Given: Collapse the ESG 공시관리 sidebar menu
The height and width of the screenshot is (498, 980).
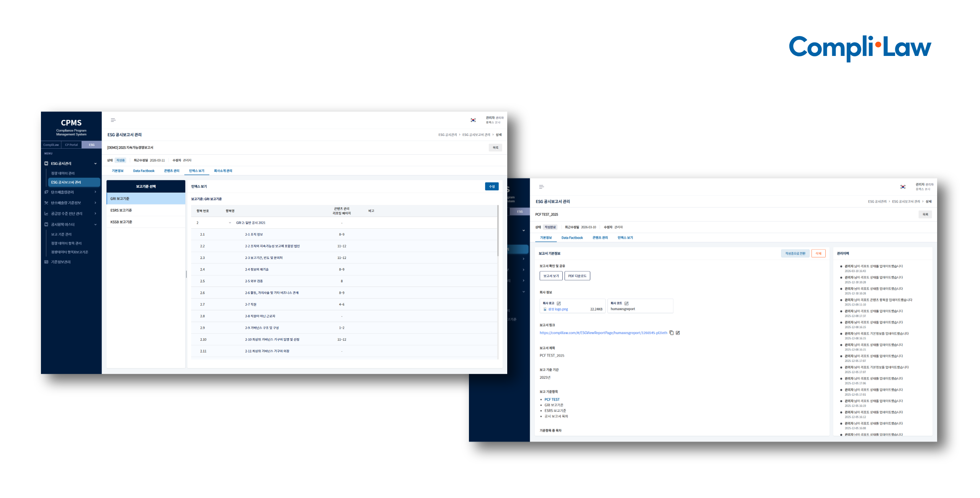Looking at the screenshot, I should (95, 164).
